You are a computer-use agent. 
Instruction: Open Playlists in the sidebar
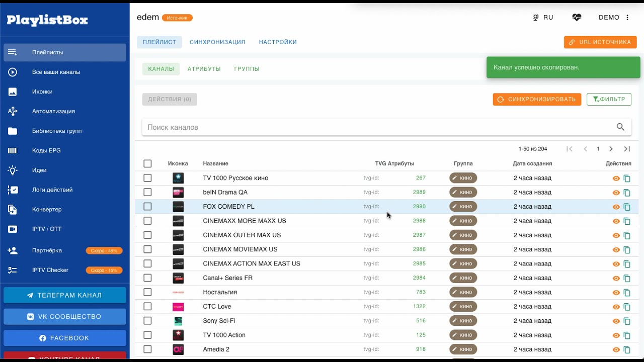tap(65, 52)
